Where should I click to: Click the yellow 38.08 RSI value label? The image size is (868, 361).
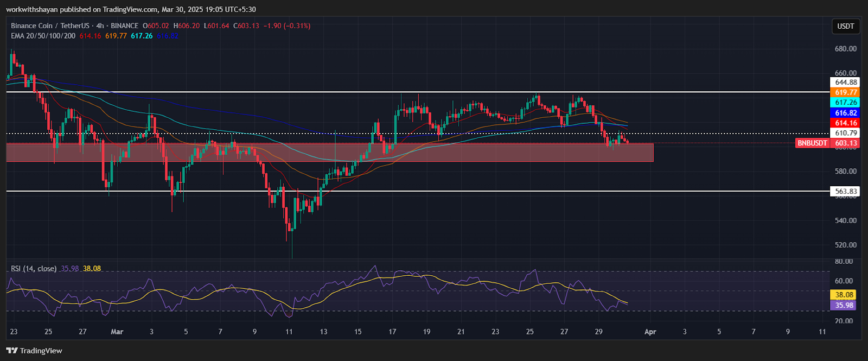844,295
